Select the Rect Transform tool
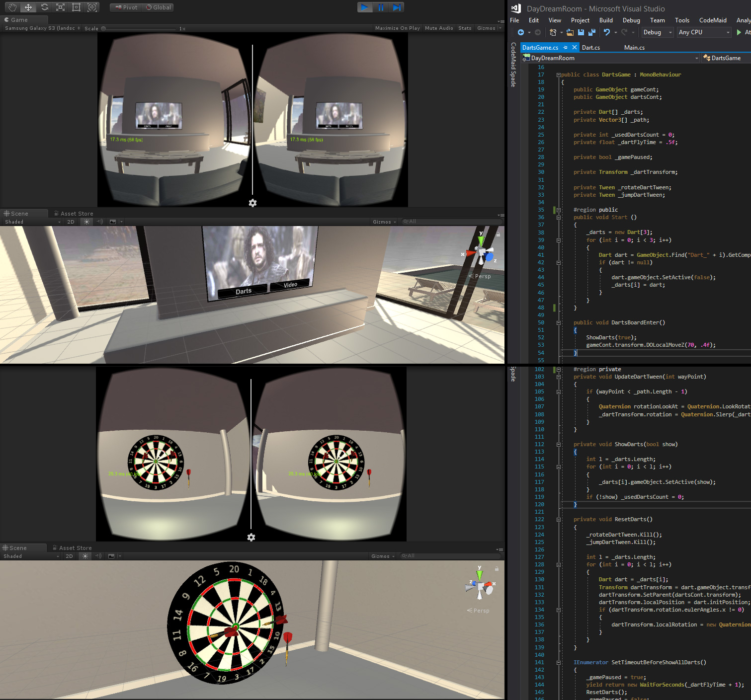 (x=76, y=7)
